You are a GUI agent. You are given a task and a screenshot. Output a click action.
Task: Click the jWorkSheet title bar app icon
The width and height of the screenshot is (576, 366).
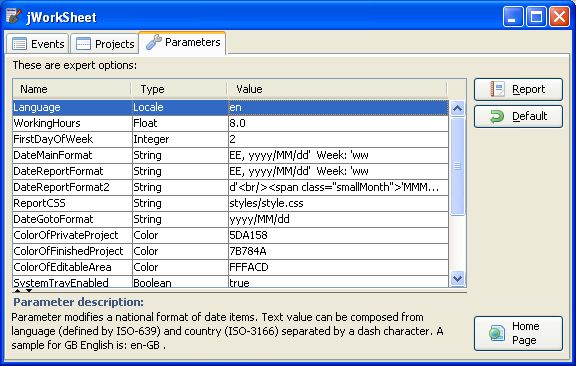click(x=13, y=16)
